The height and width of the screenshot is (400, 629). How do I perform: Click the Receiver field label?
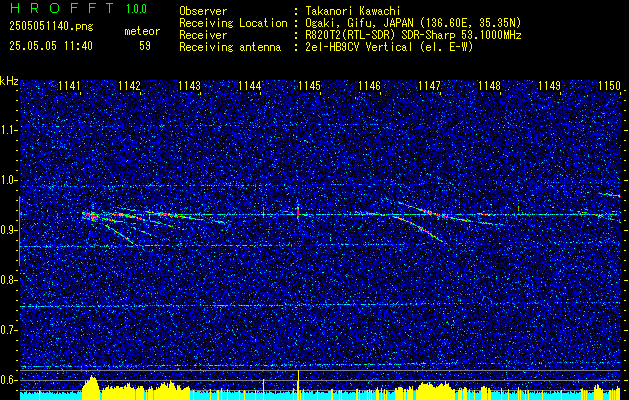tap(203, 35)
